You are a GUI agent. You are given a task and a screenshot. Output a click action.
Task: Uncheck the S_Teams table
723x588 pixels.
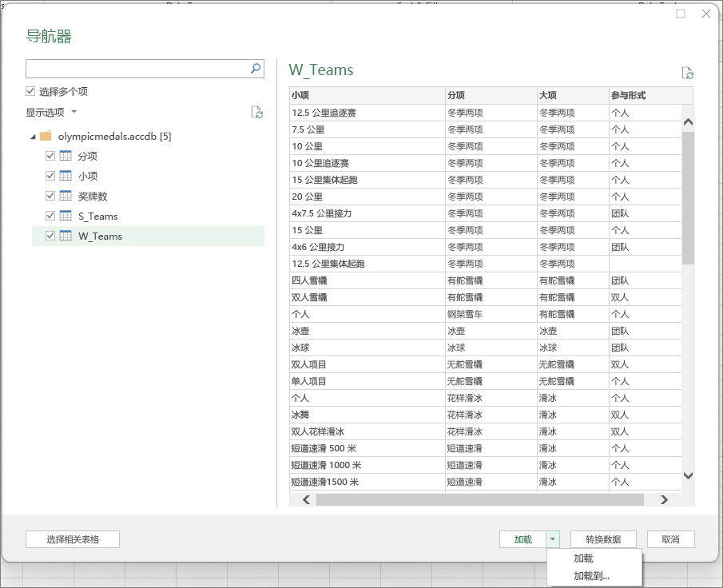[x=50, y=216]
